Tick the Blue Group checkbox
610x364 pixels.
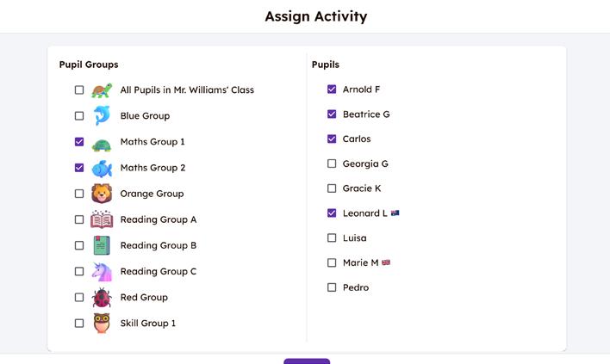[79, 116]
